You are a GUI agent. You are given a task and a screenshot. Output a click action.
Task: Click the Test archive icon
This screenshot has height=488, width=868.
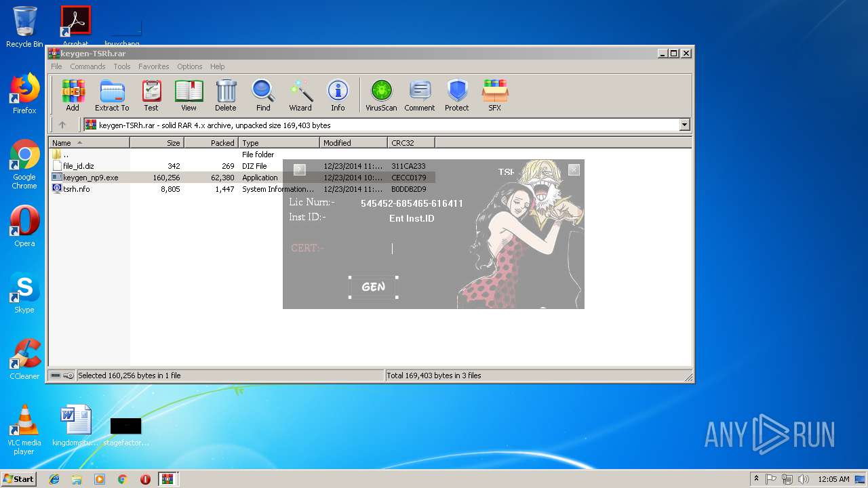(151, 95)
